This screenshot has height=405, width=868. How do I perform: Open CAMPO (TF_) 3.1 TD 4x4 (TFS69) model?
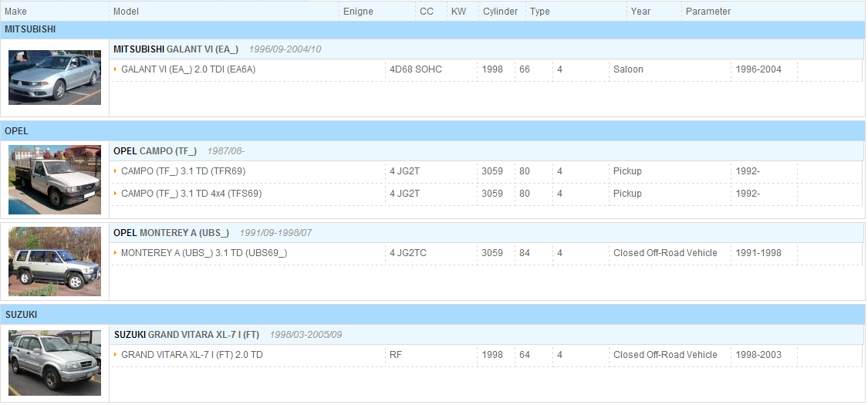191,193
